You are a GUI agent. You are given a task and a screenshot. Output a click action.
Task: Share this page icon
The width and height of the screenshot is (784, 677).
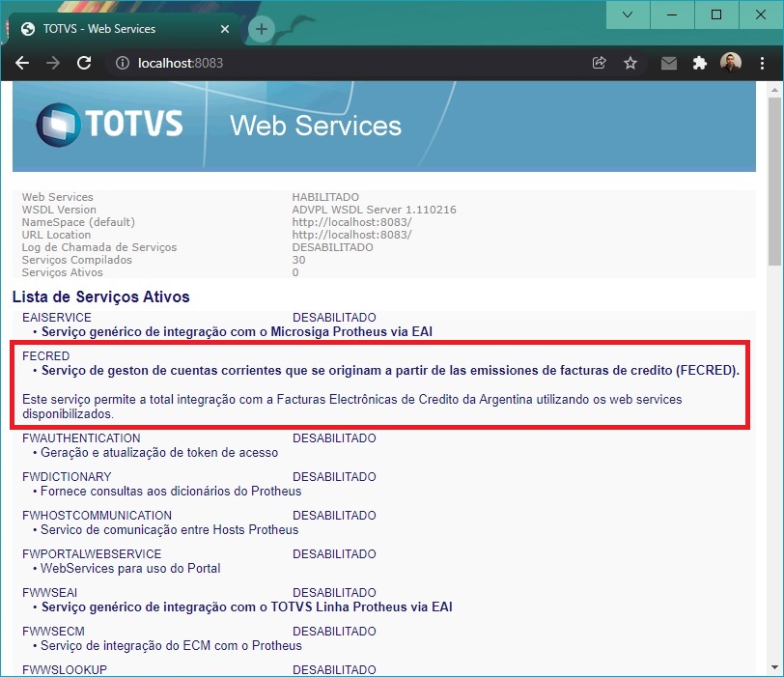[x=599, y=63]
